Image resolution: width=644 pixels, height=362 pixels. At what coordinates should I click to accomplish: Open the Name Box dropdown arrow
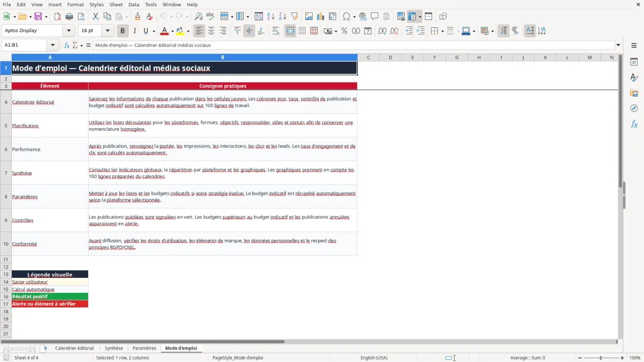tap(53, 45)
